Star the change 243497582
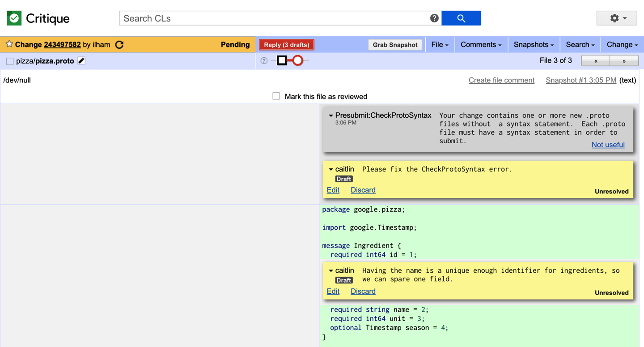Viewport: 644px width, 347px height. [9, 44]
